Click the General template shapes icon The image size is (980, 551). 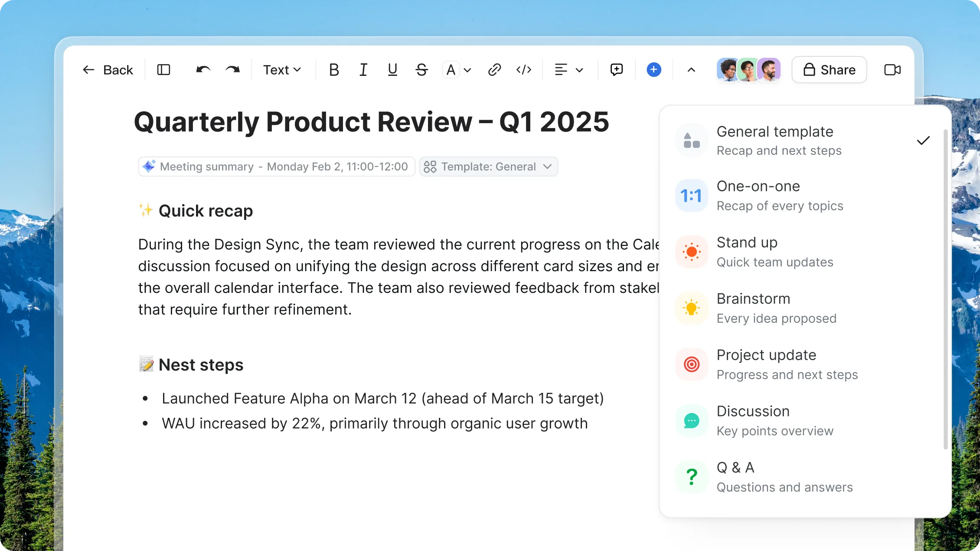click(692, 141)
